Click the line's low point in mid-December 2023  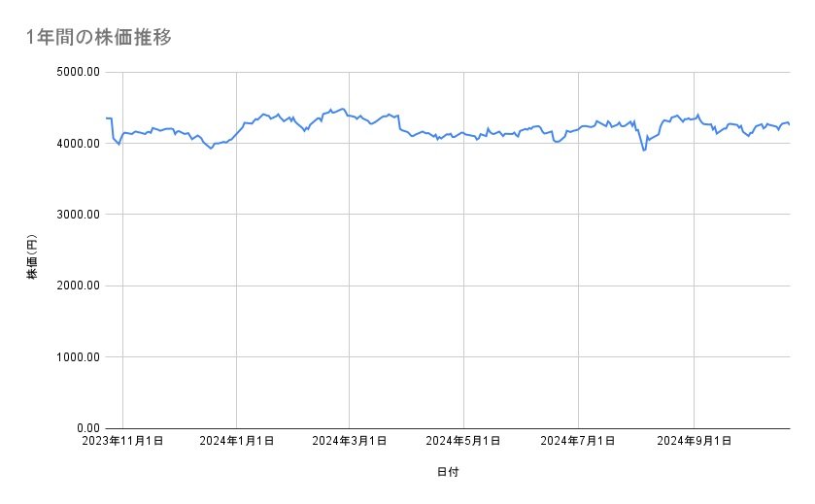point(211,149)
